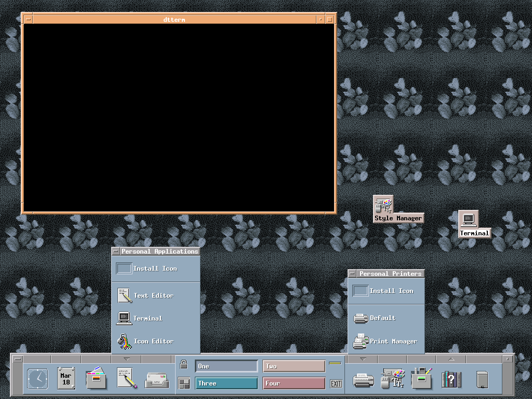Open the graphical workspace manager grid icon
The width and height of the screenshot is (532, 399).
tap(184, 384)
